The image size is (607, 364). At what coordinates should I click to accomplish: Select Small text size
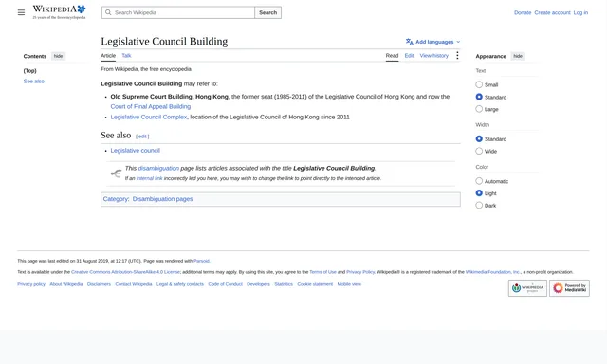(x=479, y=84)
